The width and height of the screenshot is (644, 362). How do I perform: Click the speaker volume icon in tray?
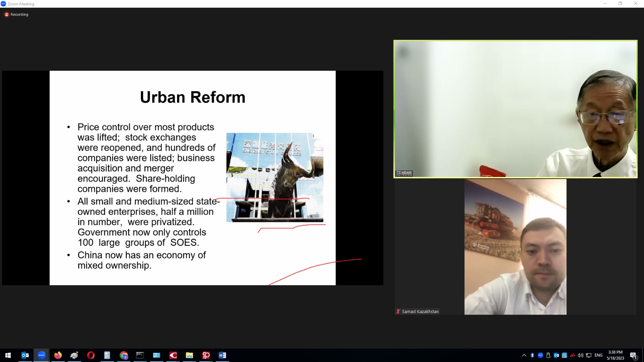click(580, 355)
